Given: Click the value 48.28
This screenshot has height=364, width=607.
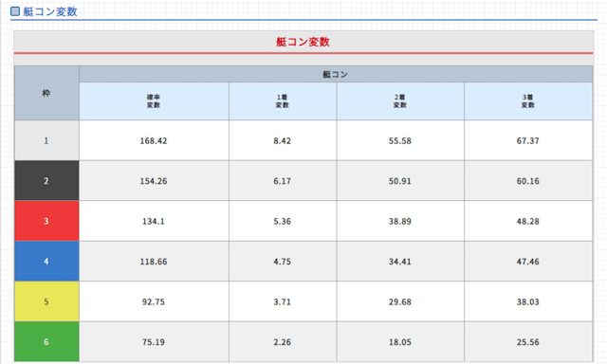Looking at the screenshot, I should pyautogui.click(x=528, y=221).
